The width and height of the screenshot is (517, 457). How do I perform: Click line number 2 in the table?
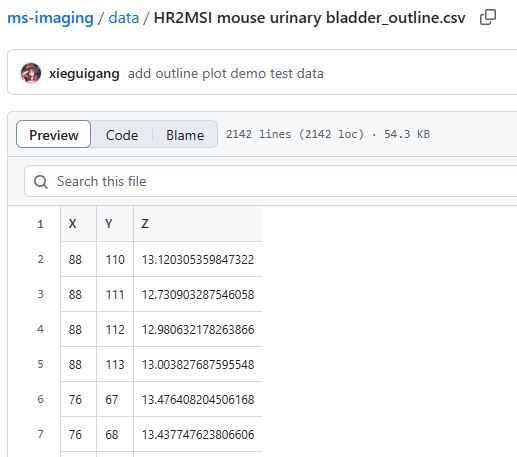coord(41,259)
